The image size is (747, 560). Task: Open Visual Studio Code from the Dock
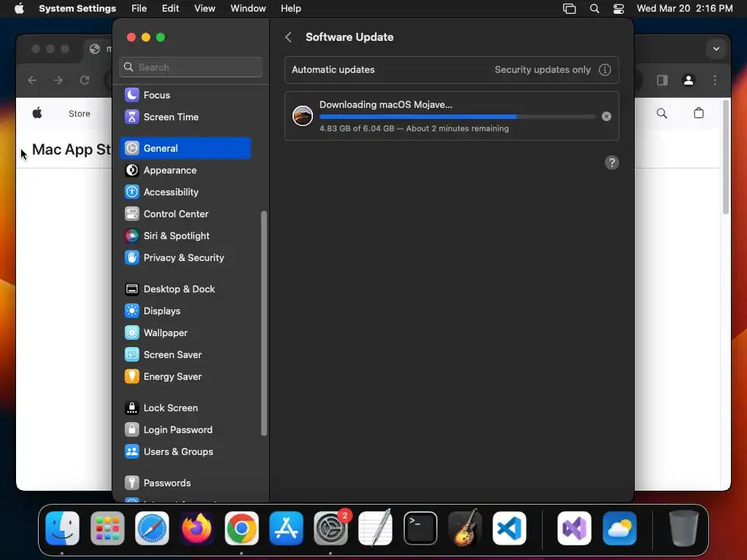(x=509, y=528)
